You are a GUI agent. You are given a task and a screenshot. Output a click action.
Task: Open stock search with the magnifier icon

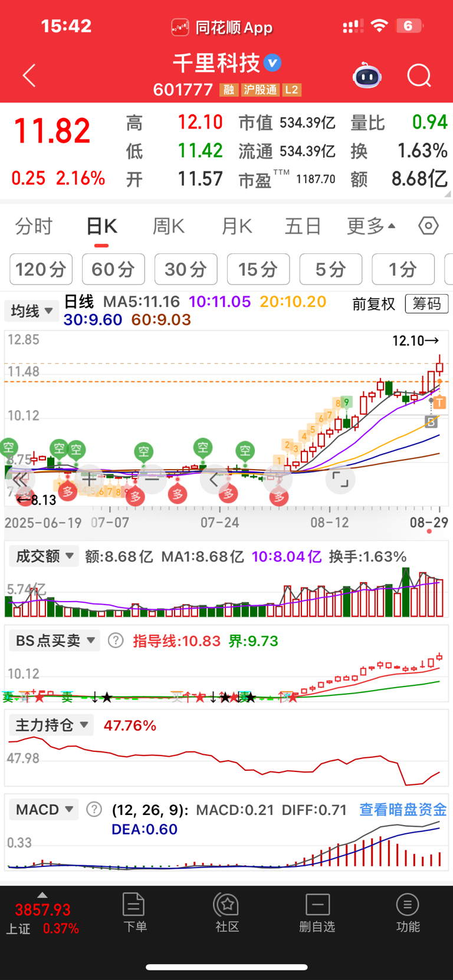[419, 75]
